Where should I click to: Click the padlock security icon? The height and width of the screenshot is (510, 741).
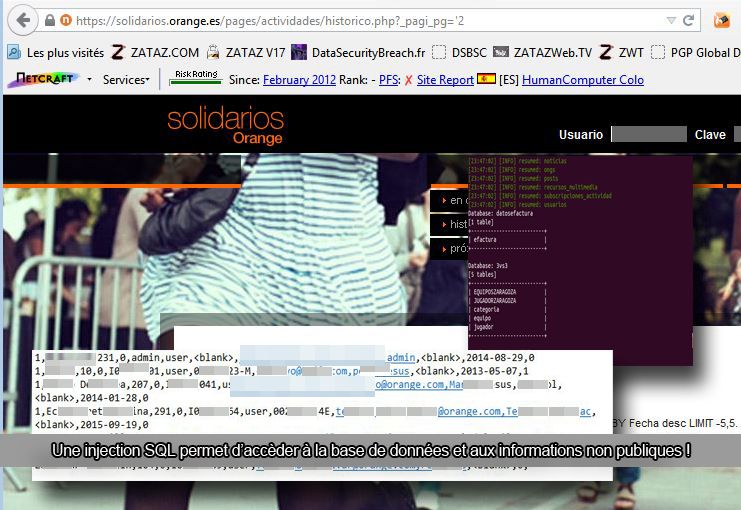click(50, 20)
